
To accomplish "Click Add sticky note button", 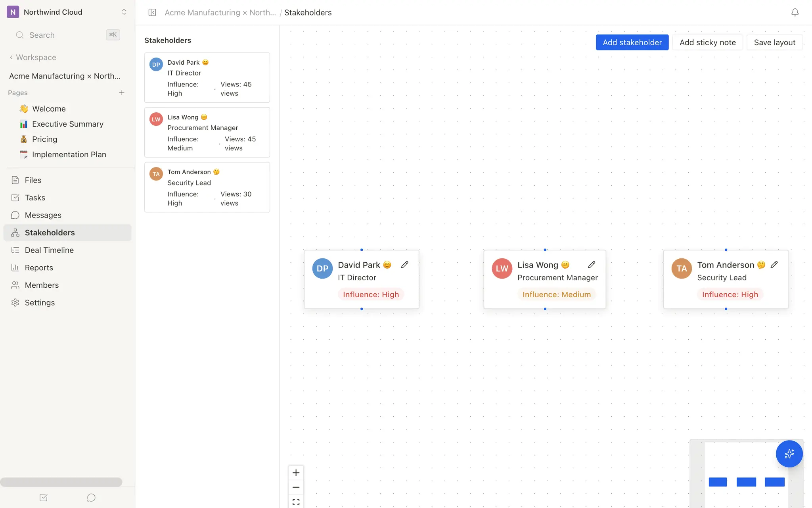I will pos(707,42).
